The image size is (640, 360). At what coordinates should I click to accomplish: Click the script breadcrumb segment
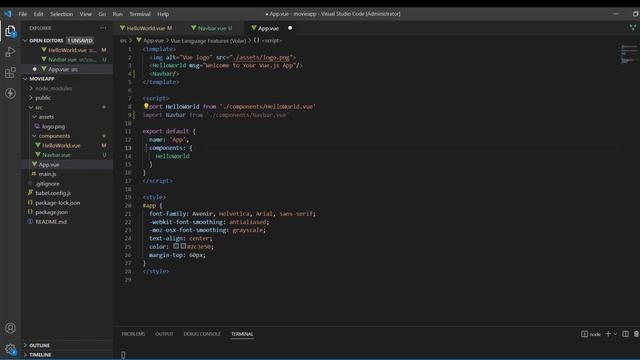click(268, 40)
